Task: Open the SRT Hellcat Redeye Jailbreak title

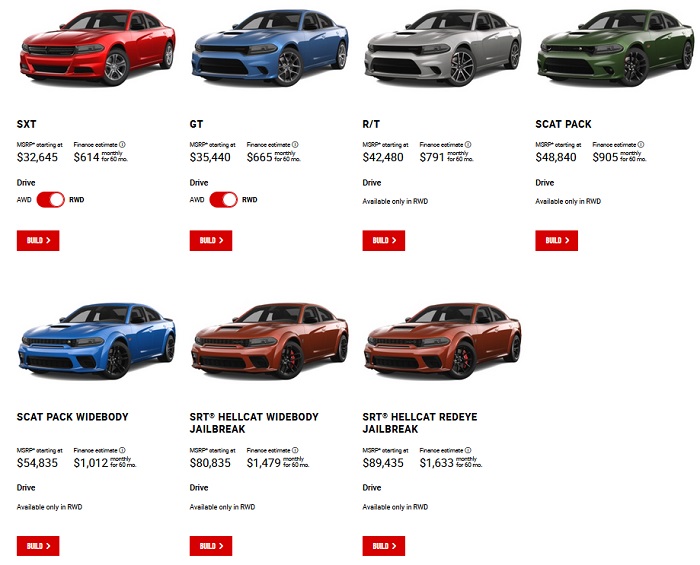Action: tap(420, 423)
